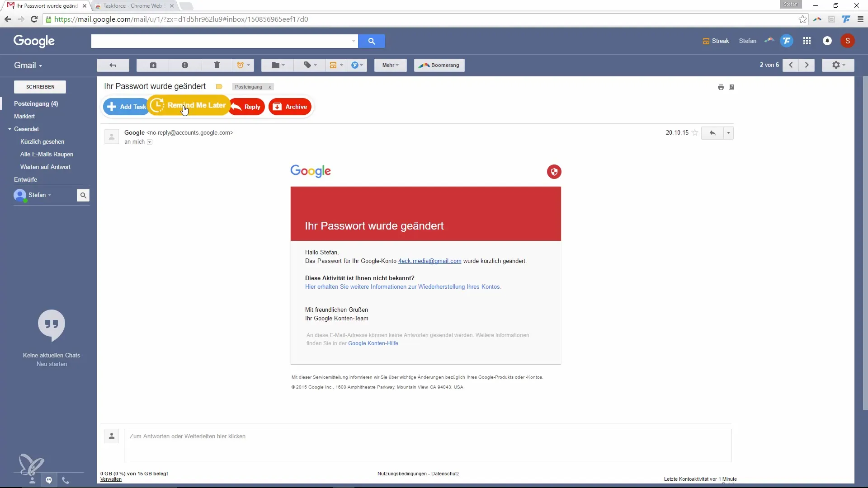
Task: Click the Taskforce round icon in header
Action: [x=787, y=41]
